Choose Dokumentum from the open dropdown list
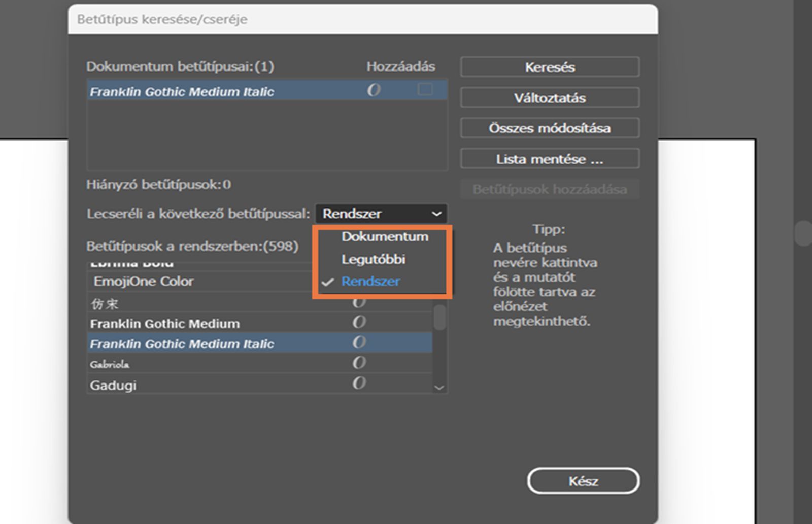The image size is (812, 524). pyautogui.click(x=385, y=236)
